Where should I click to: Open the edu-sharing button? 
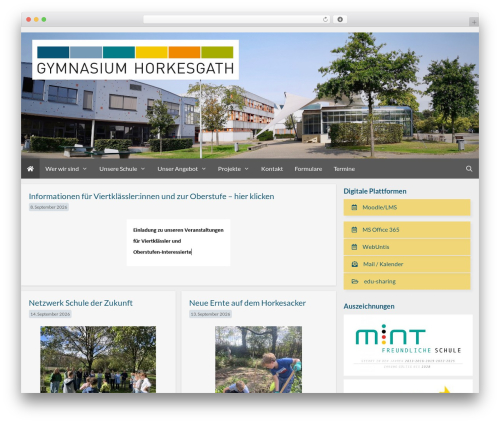click(407, 281)
